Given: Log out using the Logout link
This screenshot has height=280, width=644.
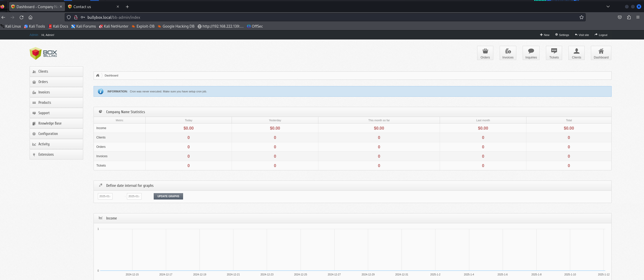Looking at the screenshot, I should pyautogui.click(x=601, y=35).
